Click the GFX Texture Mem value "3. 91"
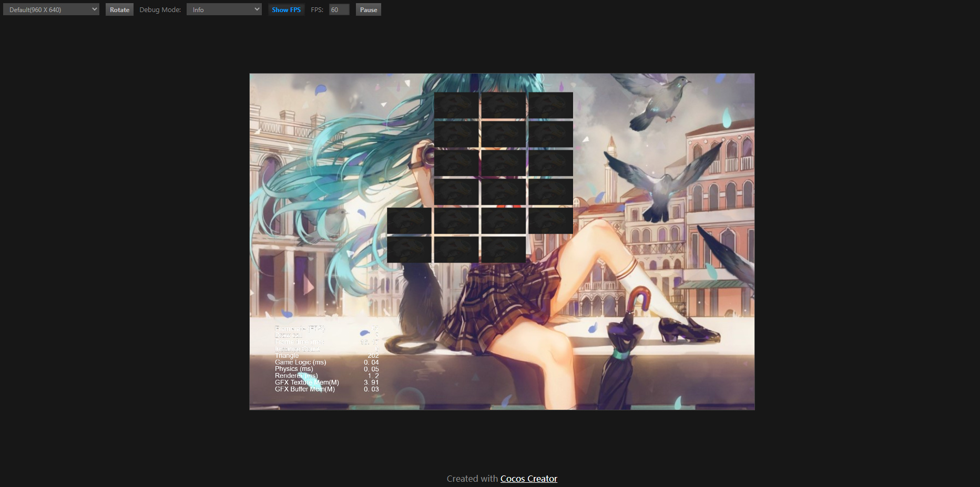Image resolution: width=980 pixels, height=487 pixels. click(371, 382)
